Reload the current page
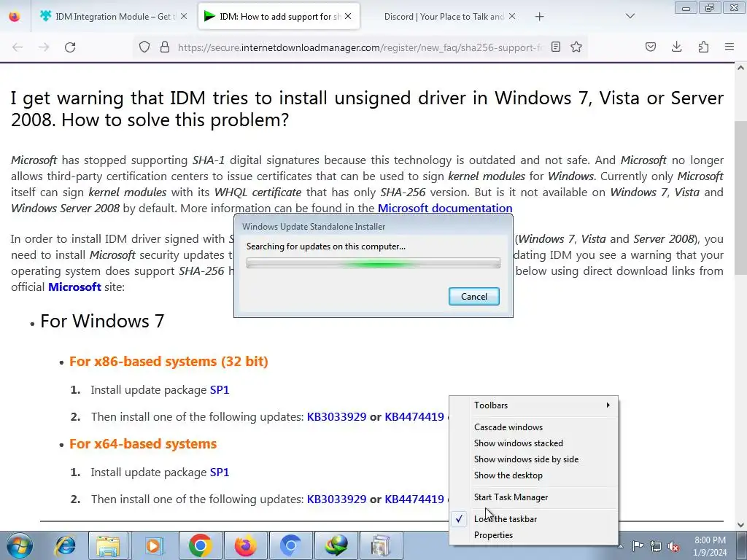 [x=70, y=47]
